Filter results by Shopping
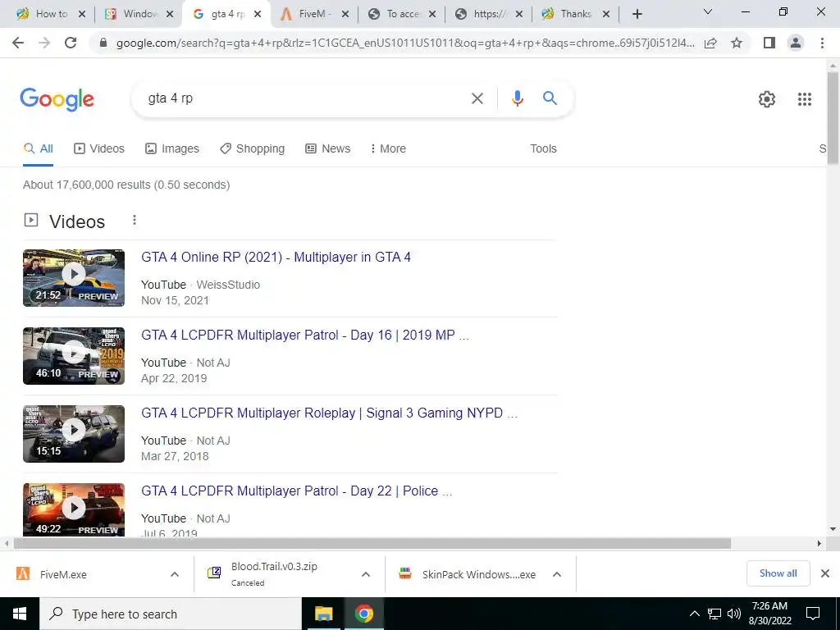The height and width of the screenshot is (630, 840). pyautogui.click(x=253, y=149)
